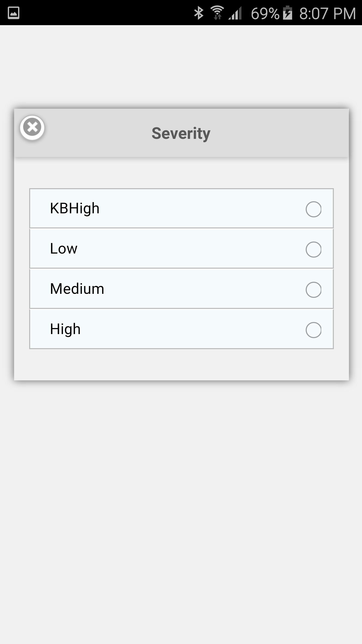Screen dimensions: 362x644
Task: Click the gray header bar right of Severity
Action: pos(277,133)
